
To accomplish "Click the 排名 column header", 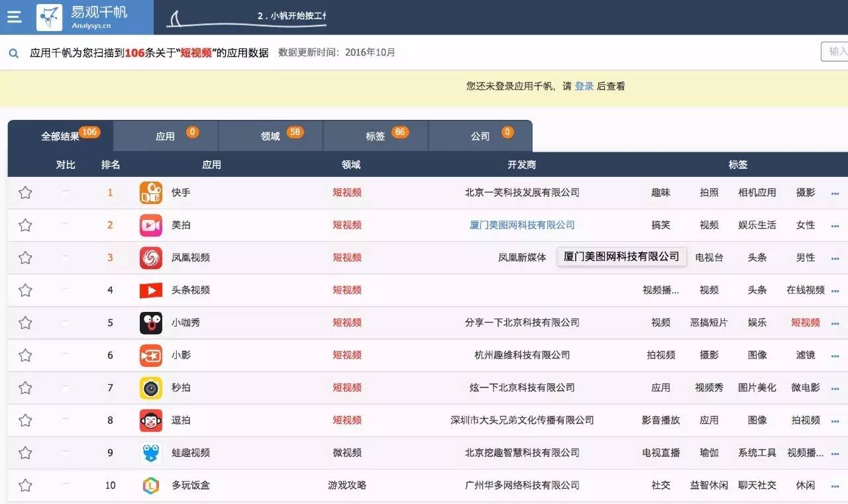I will (111, 165).
